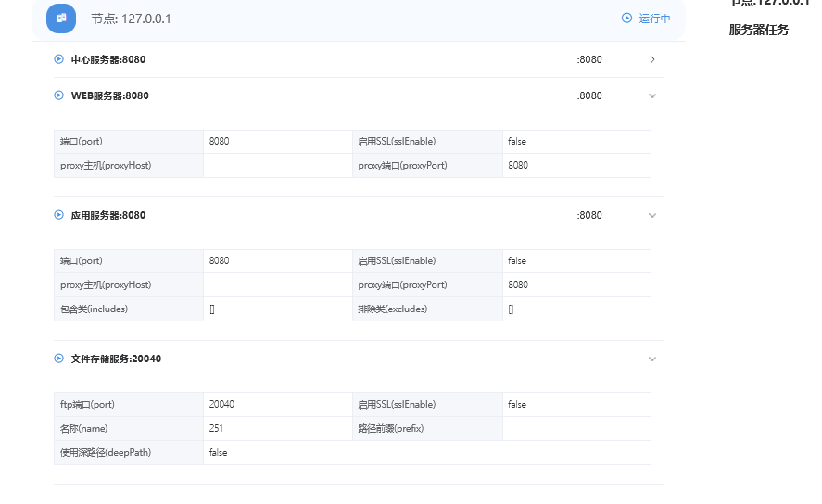Screen dimensions: 822x504
Task: Click the play icon beside 中心服务器:8080
Action: [x=59, y=59]
